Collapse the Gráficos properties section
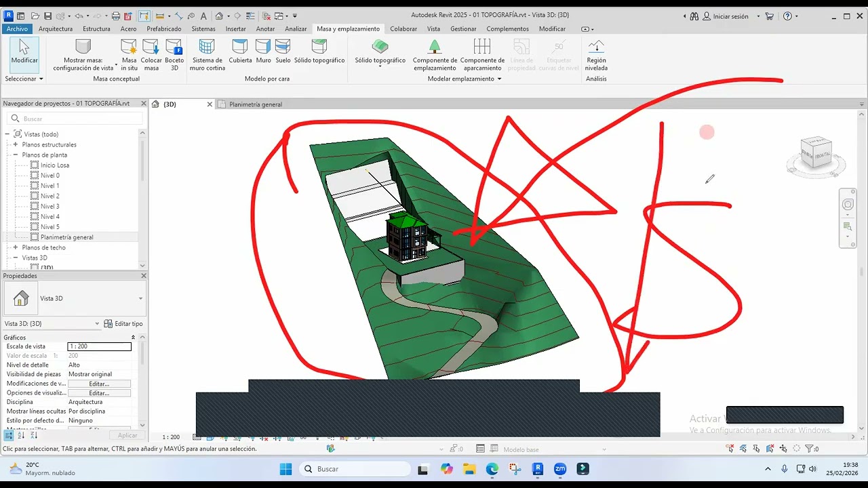868x488 pixels. 133,337
